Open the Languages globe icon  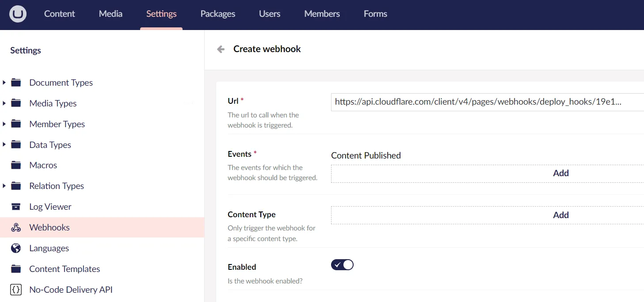point(16,248)
